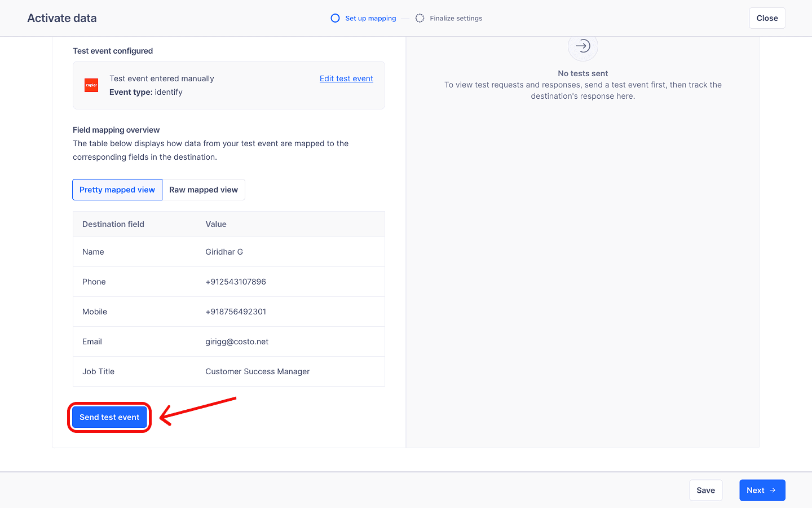Go to Set up mapping step

[370, 18]
